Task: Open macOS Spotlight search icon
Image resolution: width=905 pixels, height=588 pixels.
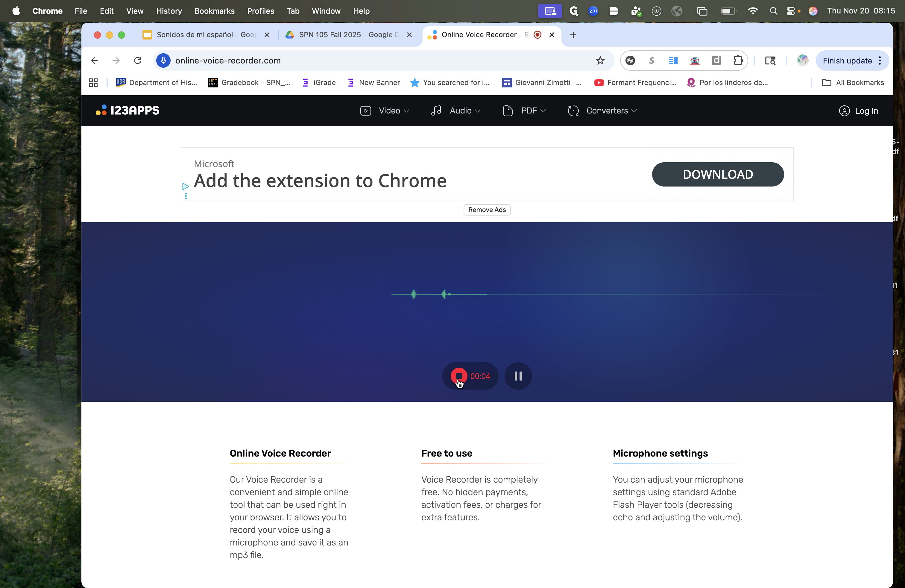Action: (x=773, y=11)
